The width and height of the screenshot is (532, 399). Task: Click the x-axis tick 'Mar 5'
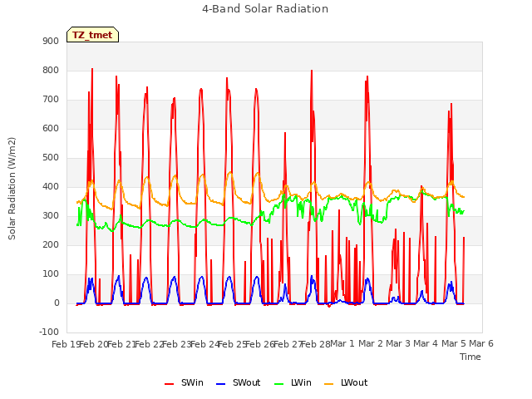coord(453,343)
